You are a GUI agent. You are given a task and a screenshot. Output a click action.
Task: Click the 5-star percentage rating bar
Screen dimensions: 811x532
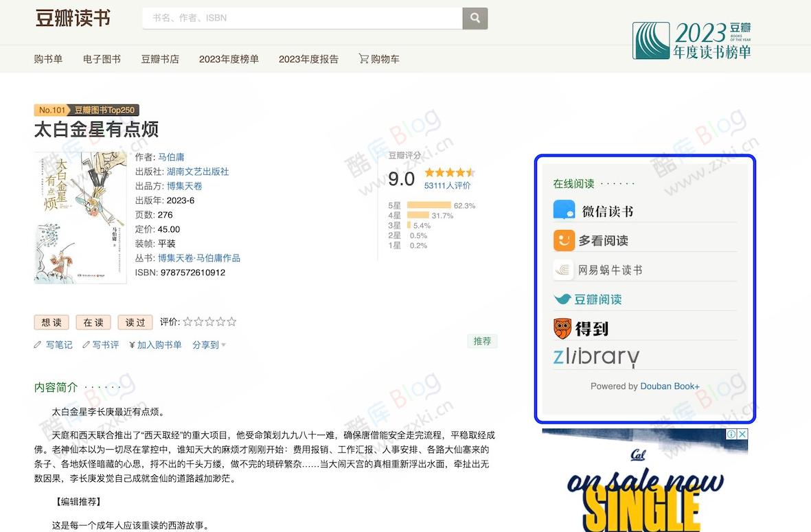429,205
